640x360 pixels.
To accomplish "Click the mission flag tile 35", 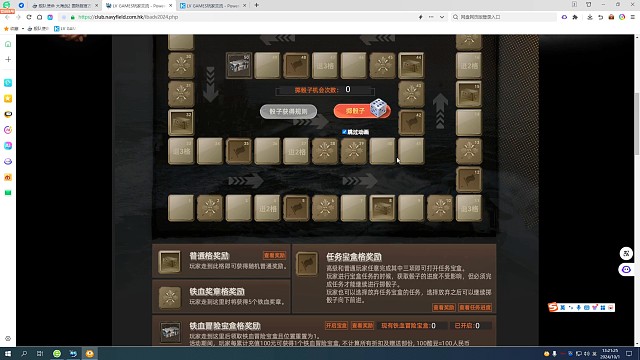I will click(x=239, y=151).
